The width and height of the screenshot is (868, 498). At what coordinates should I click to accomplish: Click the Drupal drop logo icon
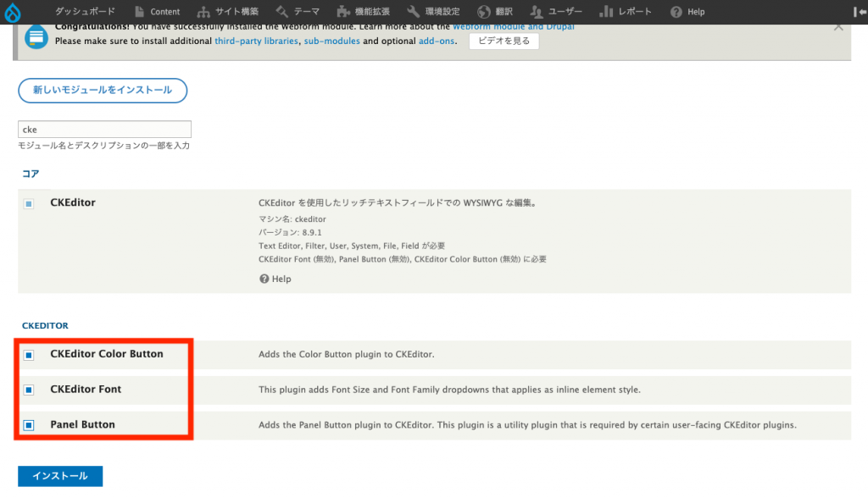click(12, 12)
